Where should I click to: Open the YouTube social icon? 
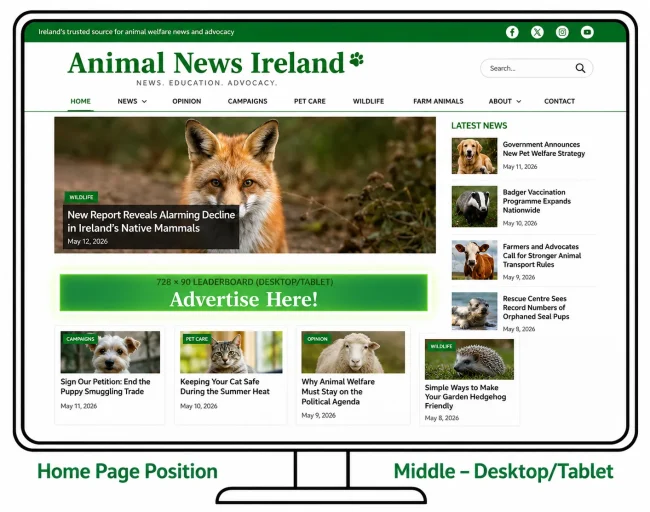pos(587,32)
